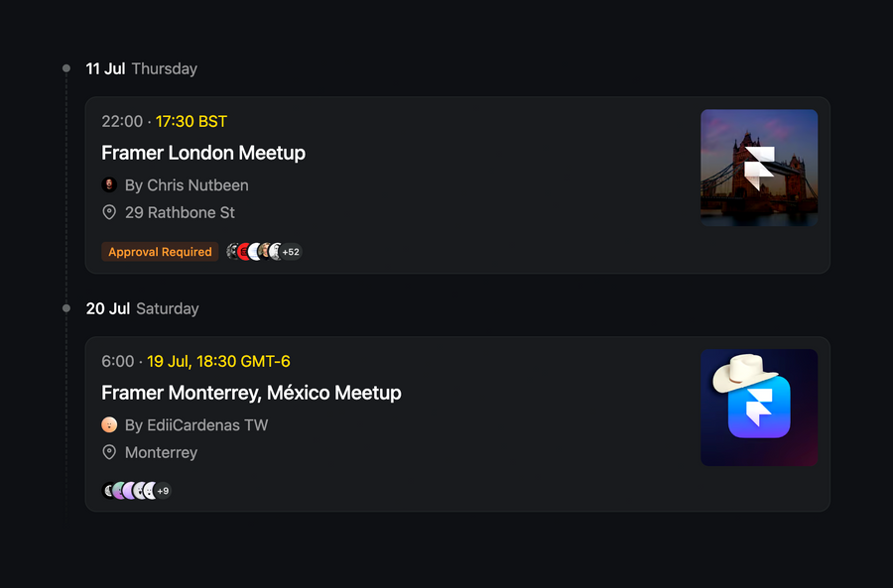
Task: Click the cowboy-hat Framer logo thumbnail
Action: click(x=759, y=408)
